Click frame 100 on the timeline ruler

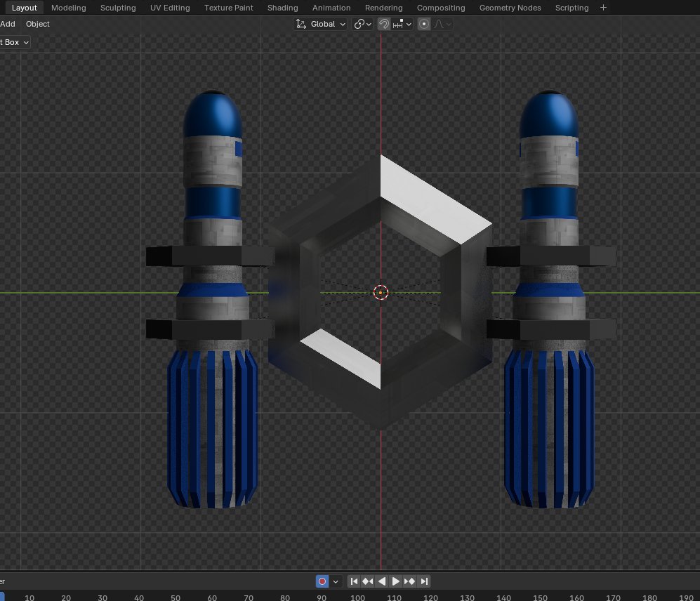[x=357, y=597]
